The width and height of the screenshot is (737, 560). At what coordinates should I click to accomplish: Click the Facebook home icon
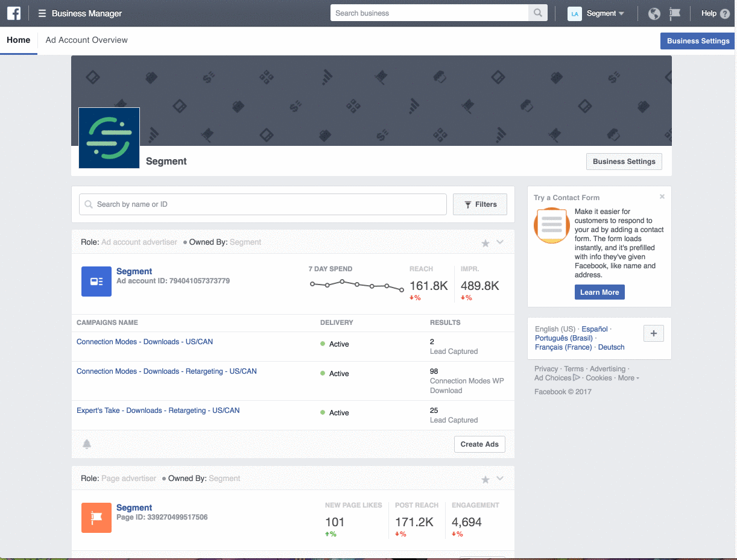pos(13,13)
